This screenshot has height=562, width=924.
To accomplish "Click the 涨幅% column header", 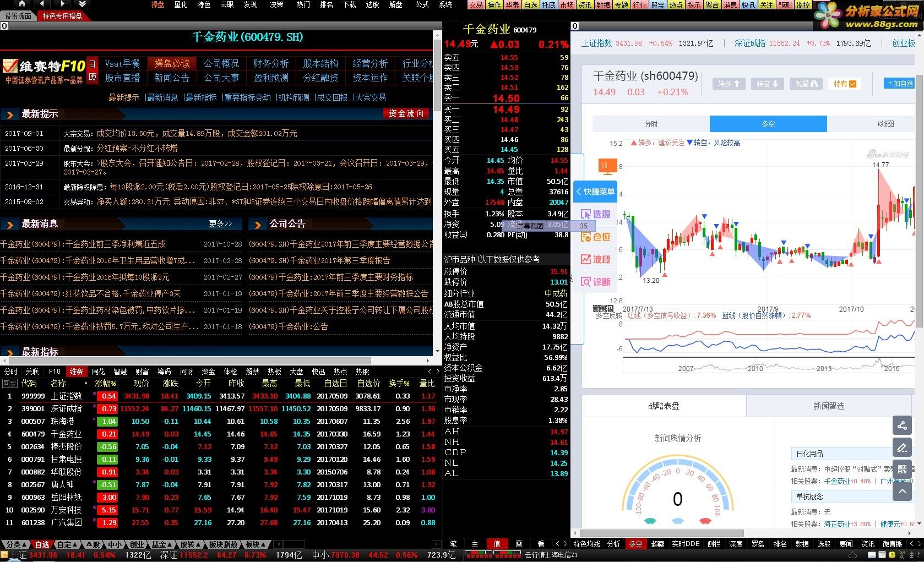I will [105, 383].
